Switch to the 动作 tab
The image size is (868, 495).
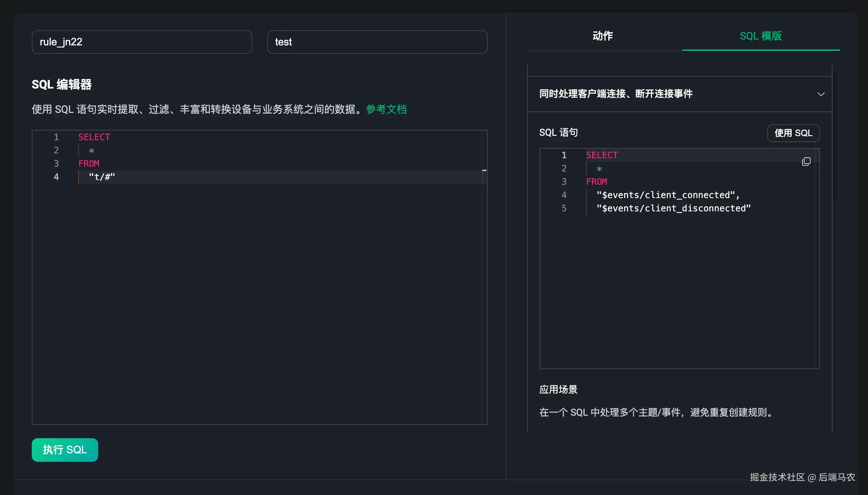click(x=602, y=36)
